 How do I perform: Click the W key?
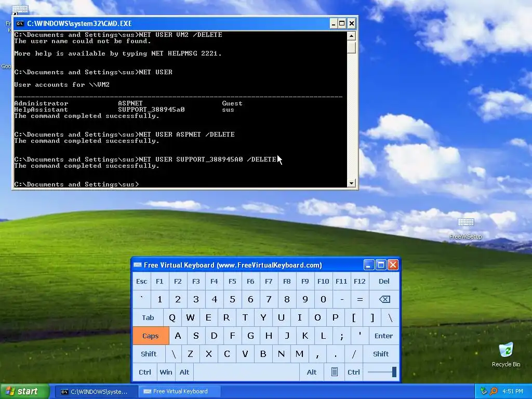(x=190, y=317)
